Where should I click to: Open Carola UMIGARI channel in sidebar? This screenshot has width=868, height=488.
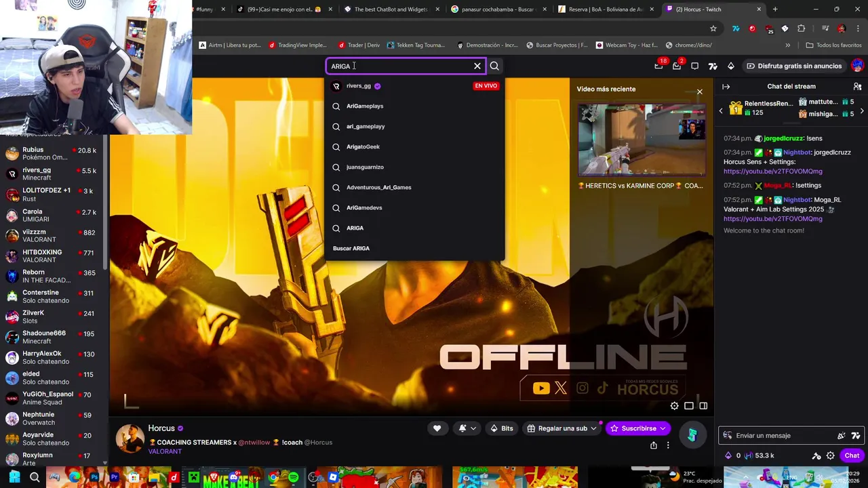(x=54, y=215)
